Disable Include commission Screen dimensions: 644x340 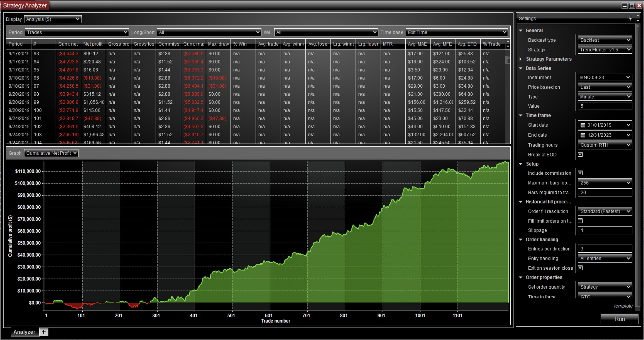580,173
